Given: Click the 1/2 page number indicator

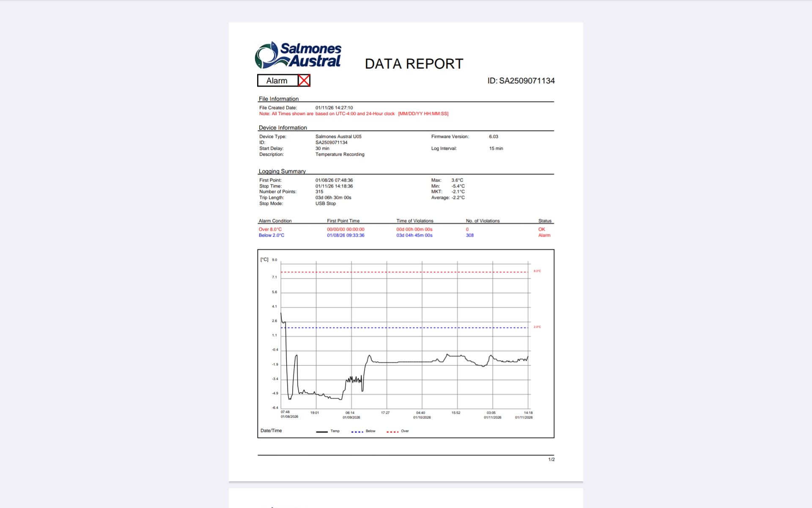Looking at the screenshot, I should pyautogui.click(x=551, y=459).
